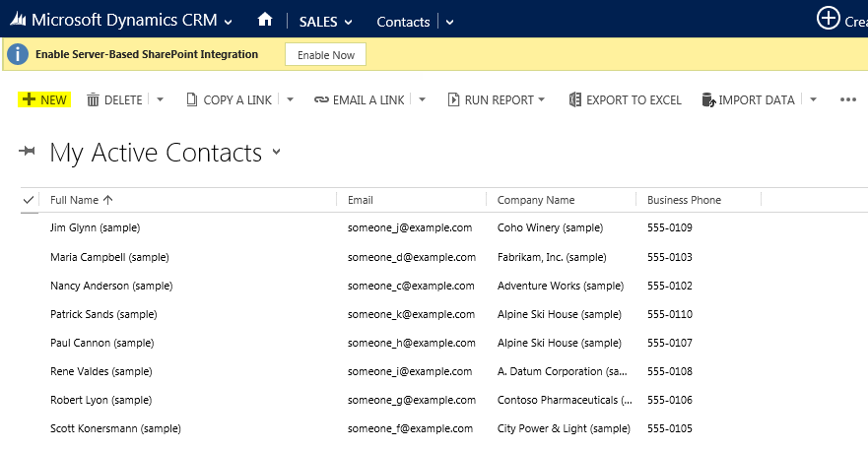Sort by Email column header

point(361,200)
